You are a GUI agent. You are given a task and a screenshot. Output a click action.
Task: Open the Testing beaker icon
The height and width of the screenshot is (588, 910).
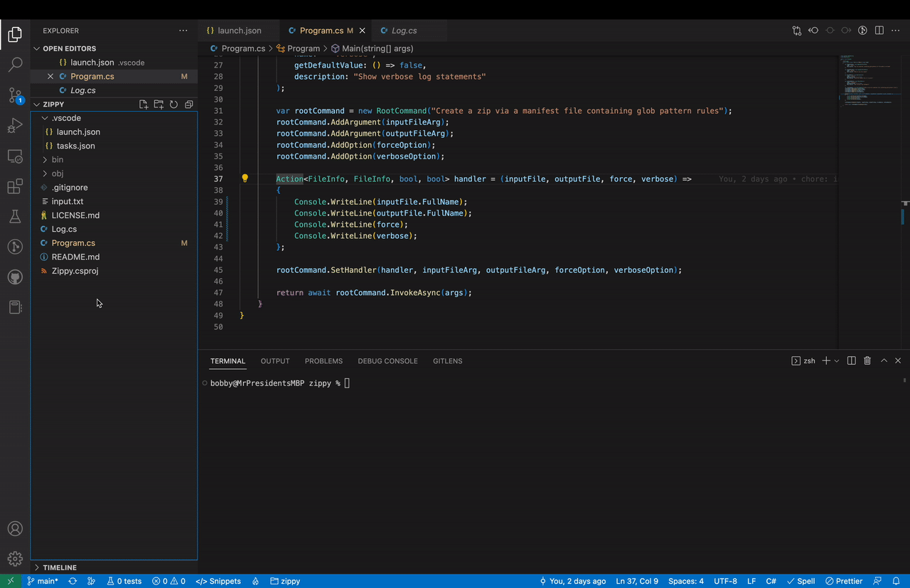pyautogui.click(x=15, y=216)
